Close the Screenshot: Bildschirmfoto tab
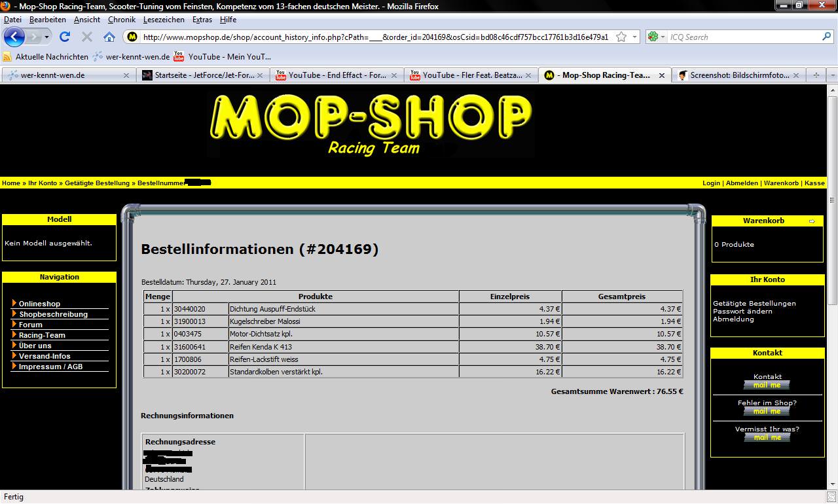The image size is (838, 504). pos(797,75)
